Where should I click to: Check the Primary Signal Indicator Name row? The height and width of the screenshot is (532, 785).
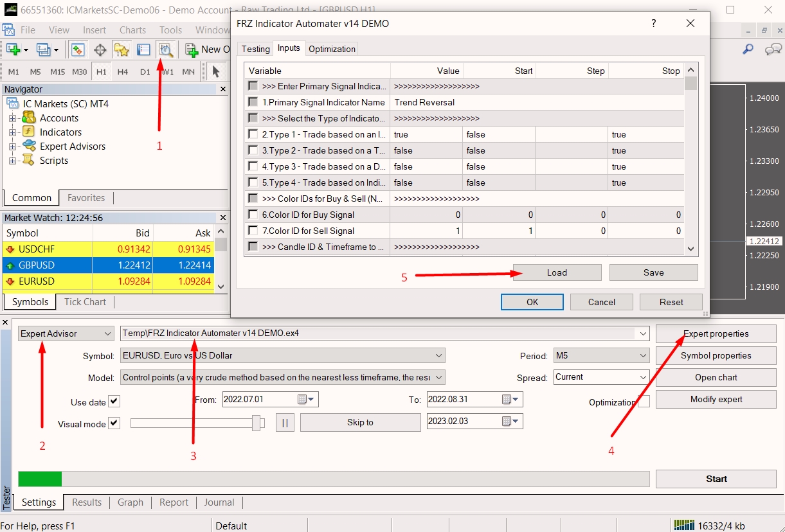[x=253, y=102]
